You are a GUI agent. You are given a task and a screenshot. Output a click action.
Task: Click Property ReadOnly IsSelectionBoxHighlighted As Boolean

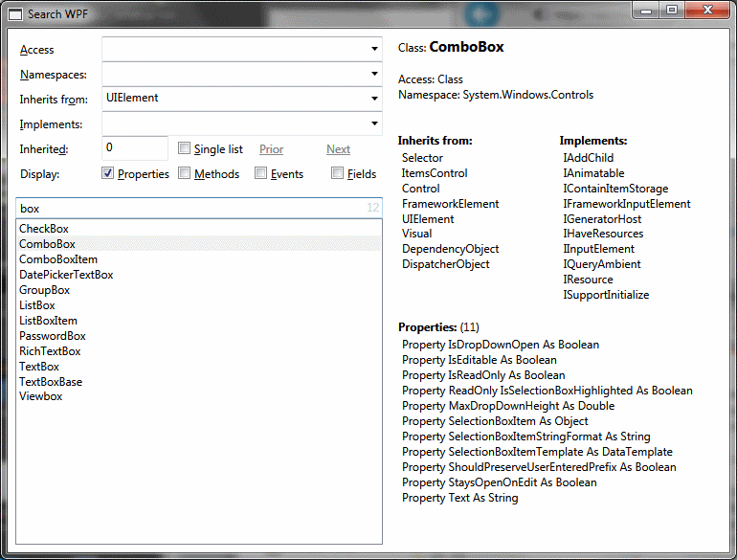[x=547, y=391]
